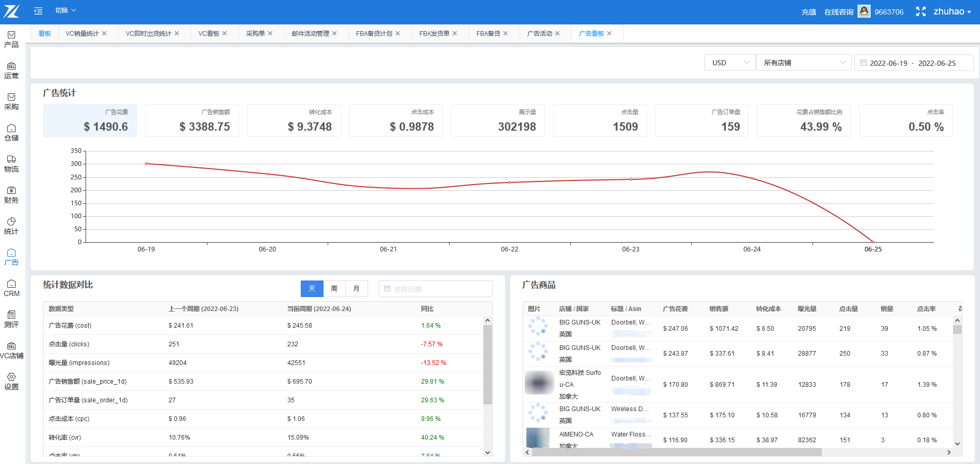Toggle fullscreen mode icon in header
Viewport: 980px width, 464px height.
pos(920,12)
